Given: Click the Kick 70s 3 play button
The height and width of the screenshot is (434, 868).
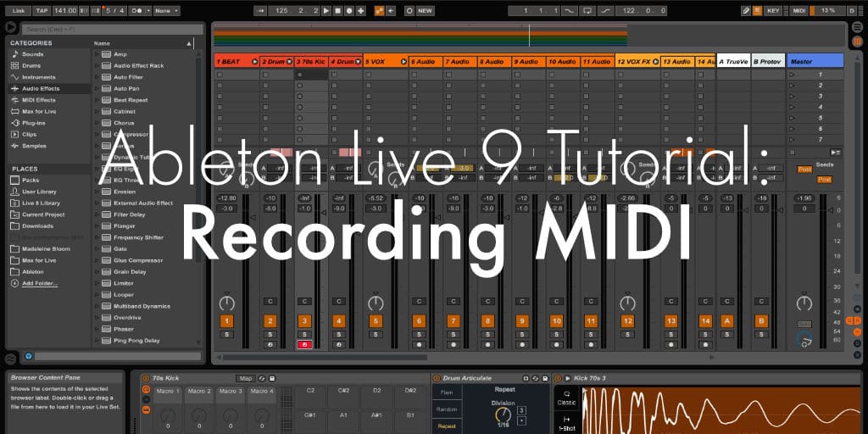Looking at the screenshot, I should [x=567, y=379].
